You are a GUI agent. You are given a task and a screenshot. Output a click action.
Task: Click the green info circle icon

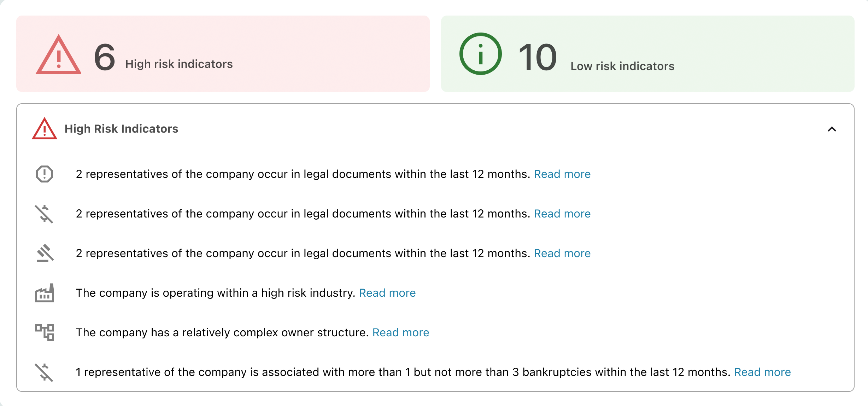pos(480,54)
